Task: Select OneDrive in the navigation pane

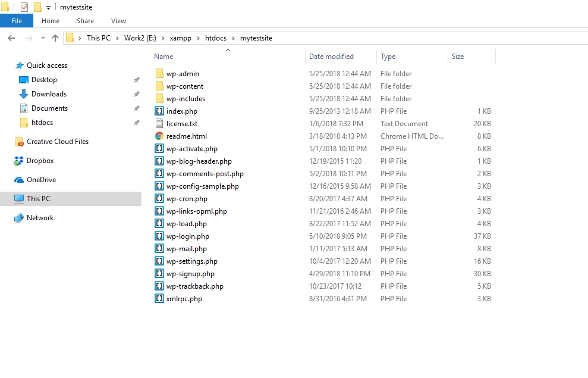Action: click(41, 179)
